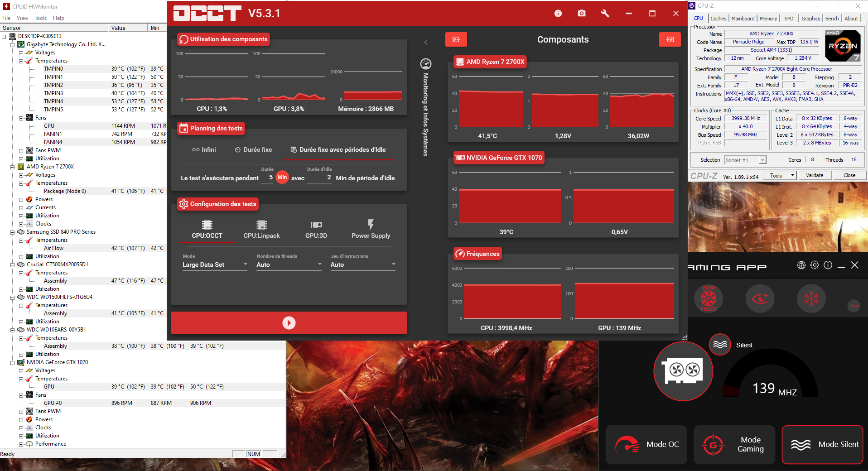Activate Mode Gaming in Gaming App
The height and width of the screenshot is (471, 868).
[x=734, y=445]
